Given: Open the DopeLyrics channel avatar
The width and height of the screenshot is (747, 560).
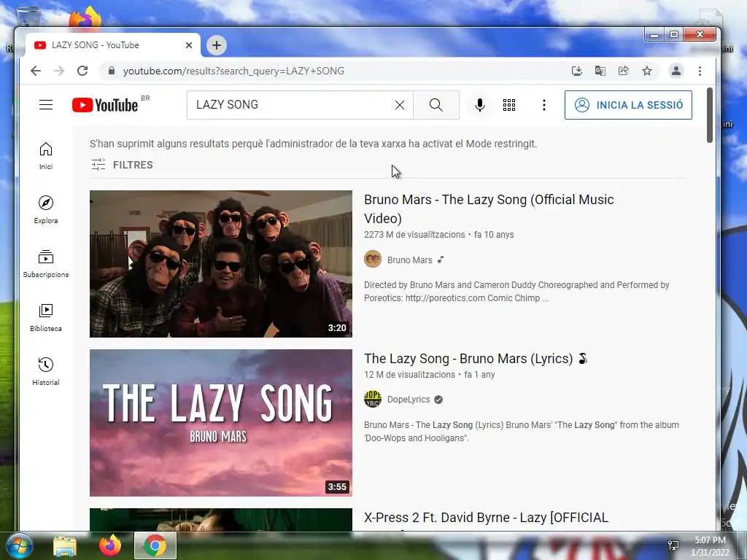Looking at the screenshot, I should click(x=373, y=399).
